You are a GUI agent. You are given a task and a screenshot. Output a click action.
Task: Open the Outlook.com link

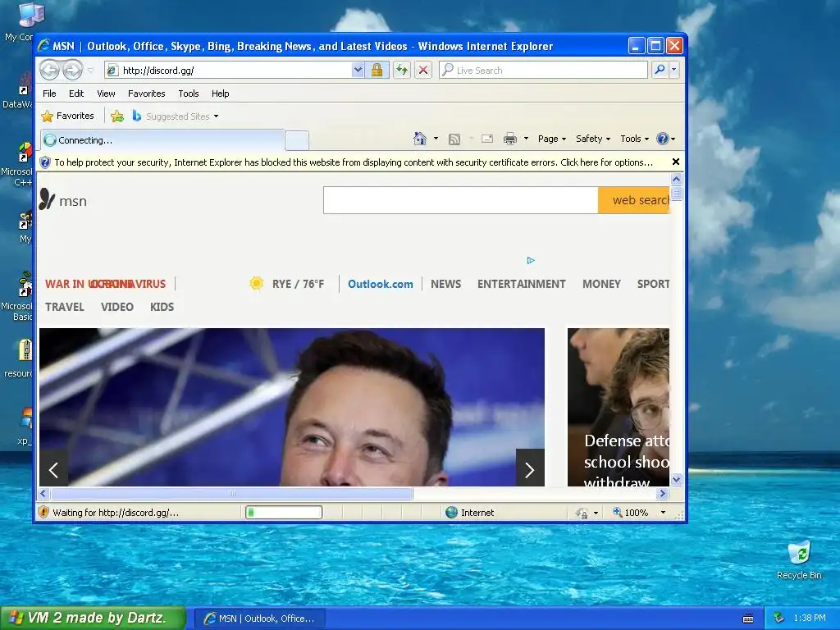pyautogui.click(x=381, y=284)
